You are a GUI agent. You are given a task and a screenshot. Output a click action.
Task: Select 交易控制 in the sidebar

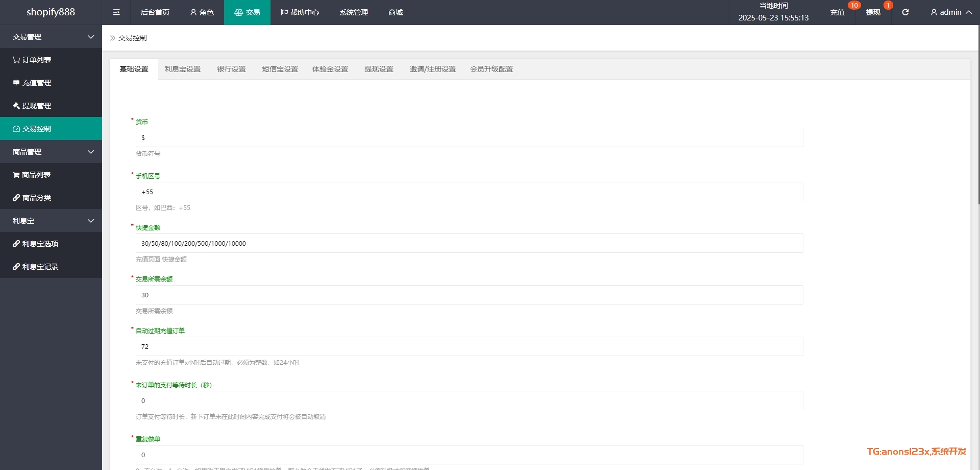pyautogui.click(x=51, y=129)
